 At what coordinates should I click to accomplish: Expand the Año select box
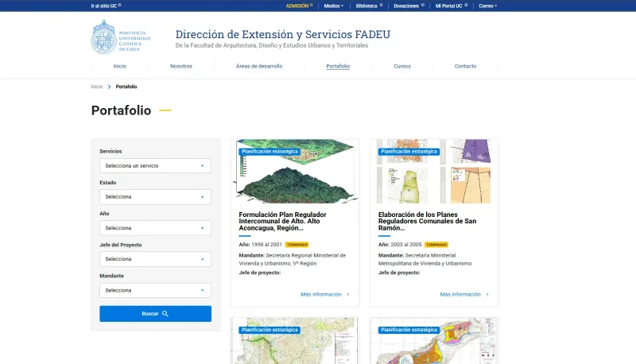155,228
